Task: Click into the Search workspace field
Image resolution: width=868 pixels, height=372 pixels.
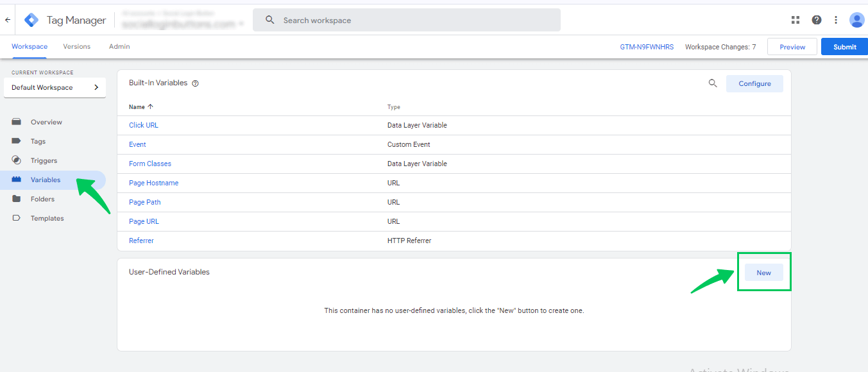Action: (x=411, y=21)
